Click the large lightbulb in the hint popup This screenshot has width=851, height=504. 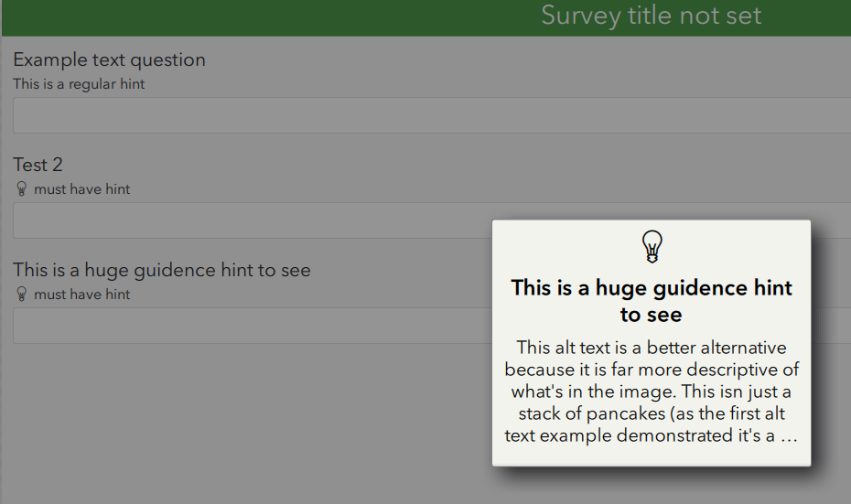click(652, 246)
